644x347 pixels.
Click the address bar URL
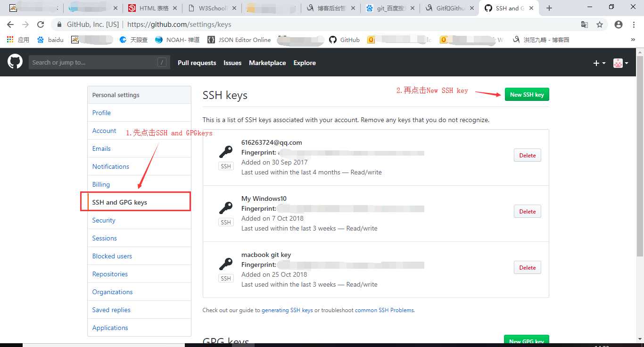[x=179, y=25]
